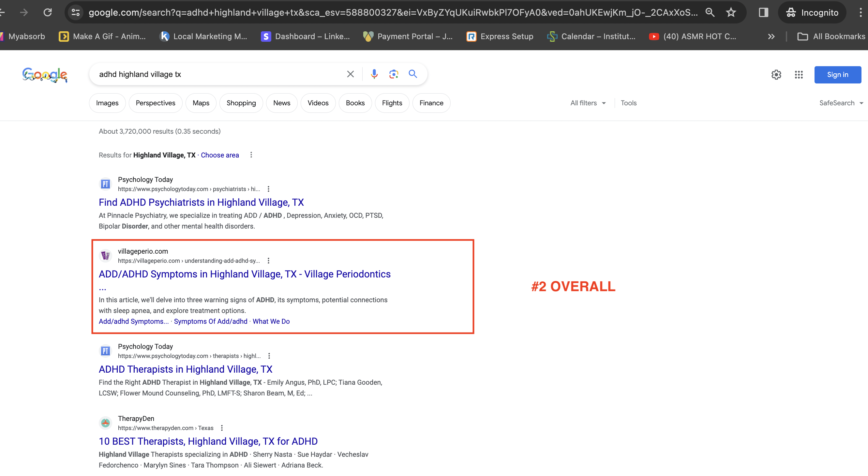Open site information icon in address bar
This screenshot has width=868, height=476.
(75, 12)
